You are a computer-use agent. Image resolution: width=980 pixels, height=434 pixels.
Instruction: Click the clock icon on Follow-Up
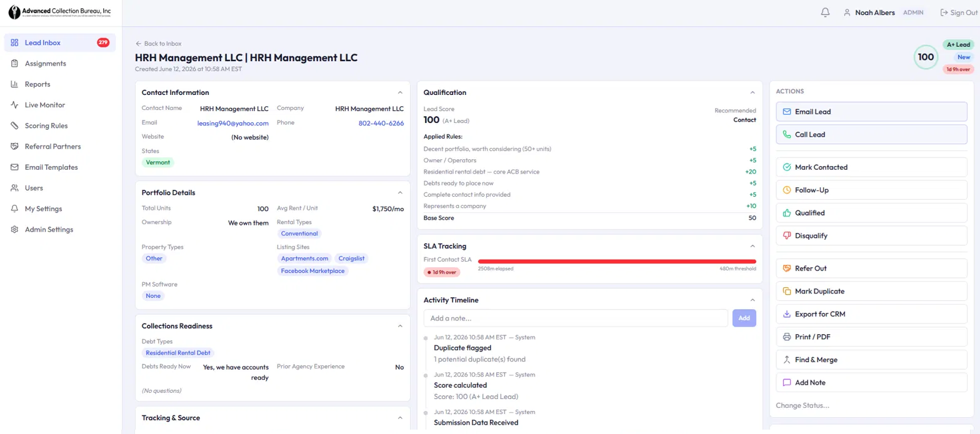click(787, 190)
